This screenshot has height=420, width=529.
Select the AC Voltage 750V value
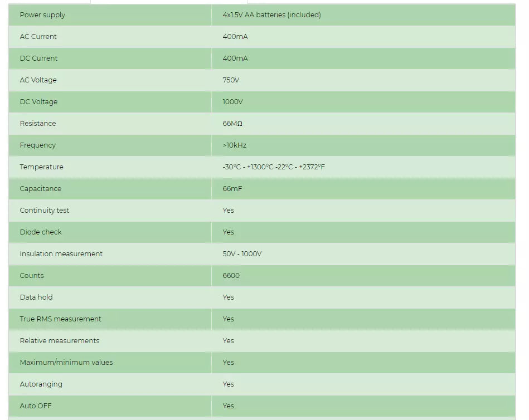231,80
